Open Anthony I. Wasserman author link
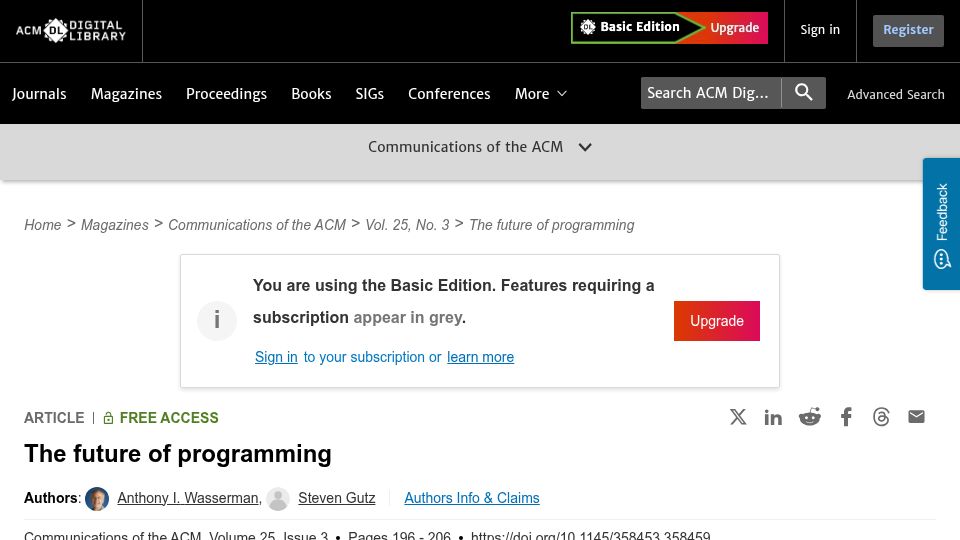 (188, 498)
